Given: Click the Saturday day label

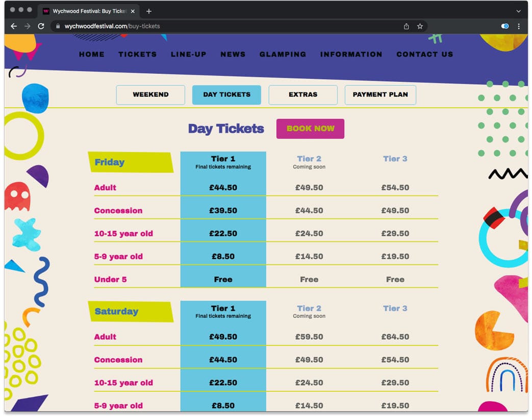Looking at the screenshot, I should tap(131, 311).
